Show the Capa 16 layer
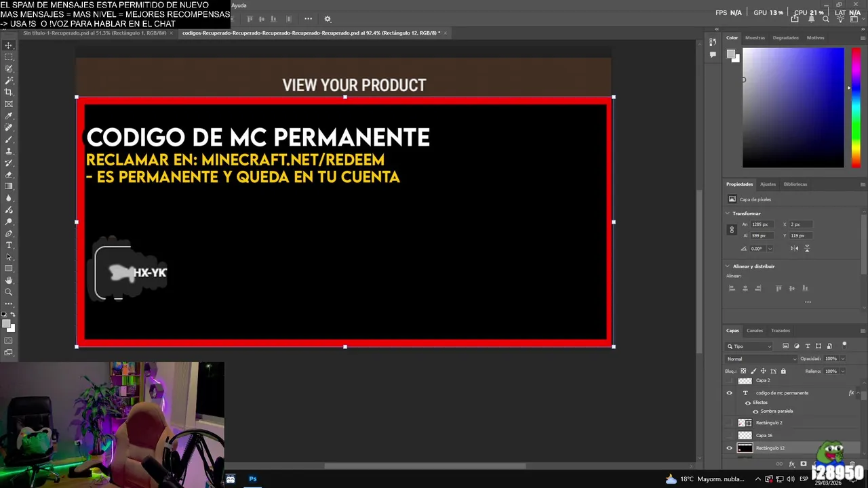The height and width of the screenshot is (488, 868). pos(730,435)
